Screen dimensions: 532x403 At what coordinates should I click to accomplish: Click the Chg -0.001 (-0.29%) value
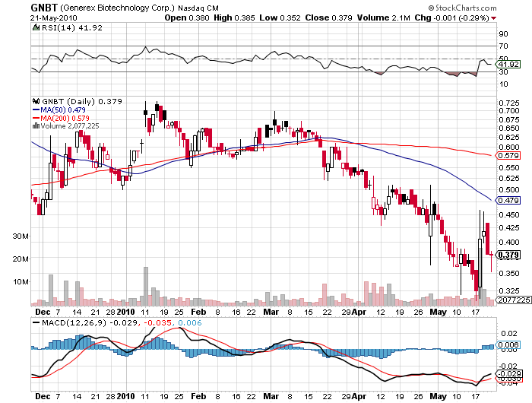(x=451, y=17)
